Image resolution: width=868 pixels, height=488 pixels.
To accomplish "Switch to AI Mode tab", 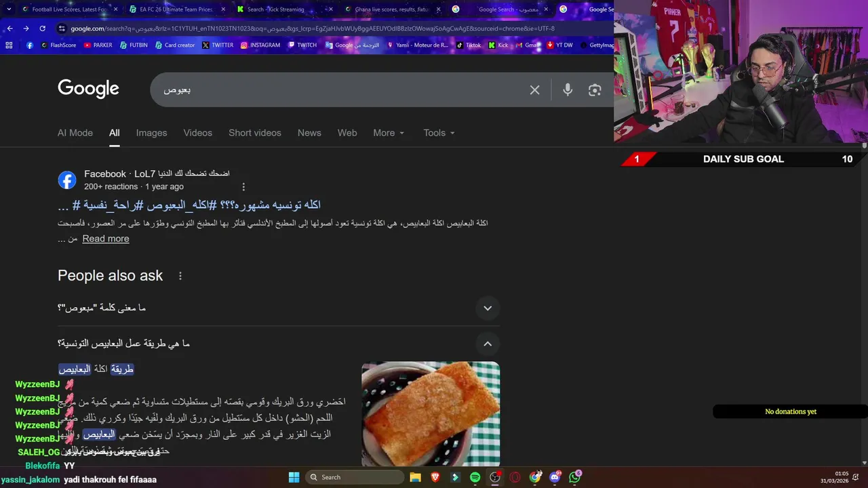I will click(x=75, y=133).
